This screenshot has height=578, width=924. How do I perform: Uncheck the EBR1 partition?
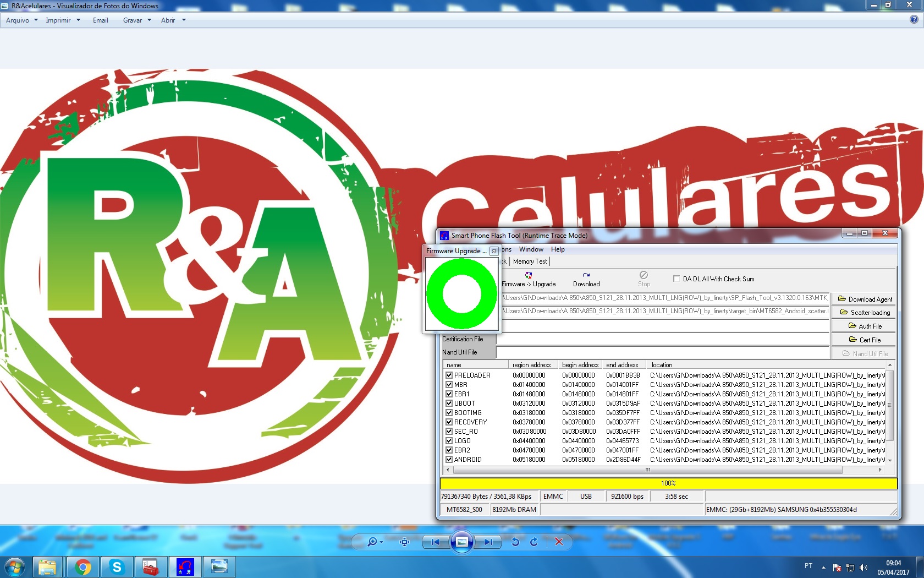(x=449, y=394)
